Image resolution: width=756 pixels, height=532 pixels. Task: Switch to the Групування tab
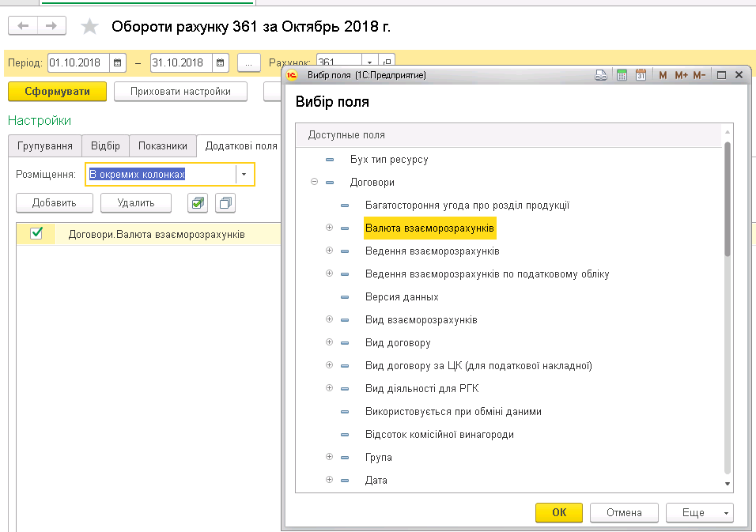(45, 146)
